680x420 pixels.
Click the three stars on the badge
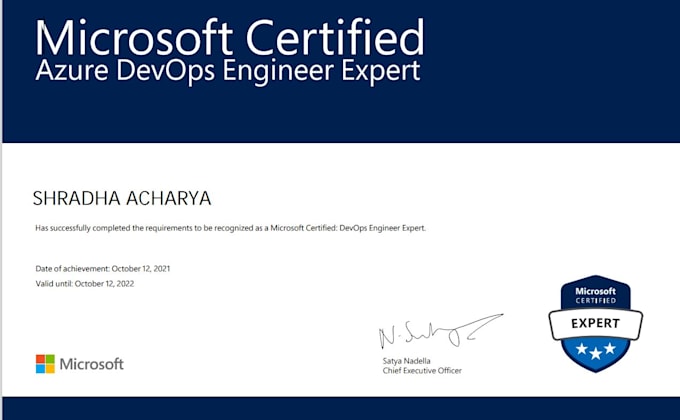596,350
